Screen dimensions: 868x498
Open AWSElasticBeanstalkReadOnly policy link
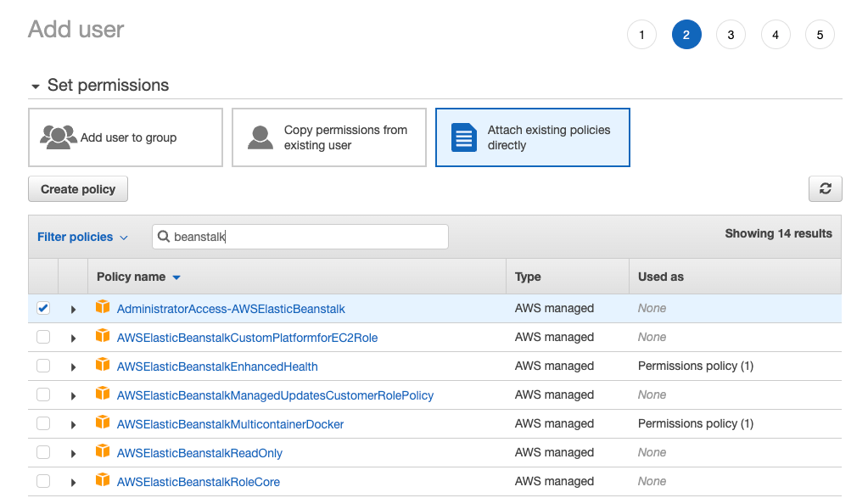point(200,453)
